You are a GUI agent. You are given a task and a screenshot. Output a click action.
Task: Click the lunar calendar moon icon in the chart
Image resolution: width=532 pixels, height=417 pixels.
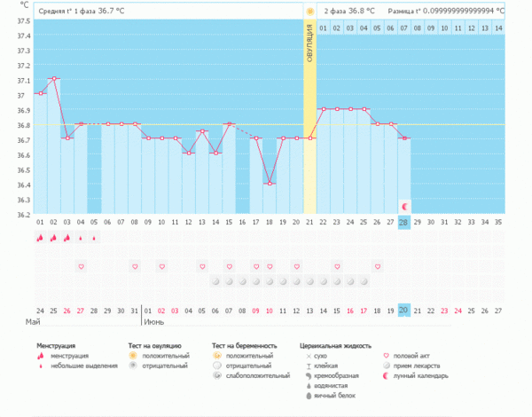click(x=404, y=205)
